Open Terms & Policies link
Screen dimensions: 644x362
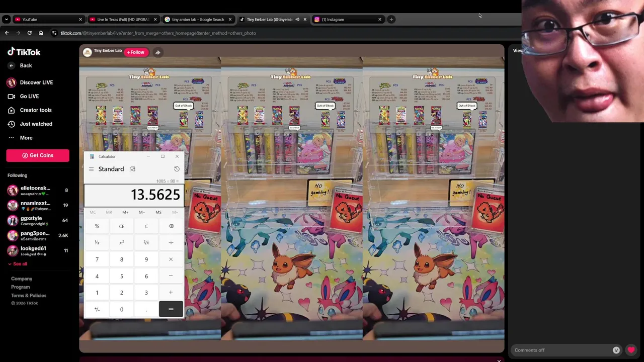pyautogui.click(x=29, y=296)
